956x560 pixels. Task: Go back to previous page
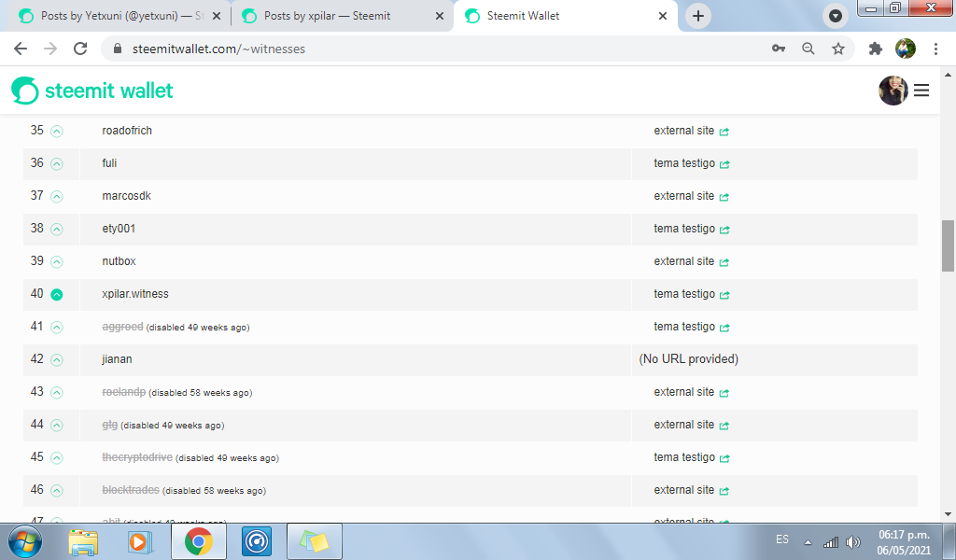pos(21,49)
